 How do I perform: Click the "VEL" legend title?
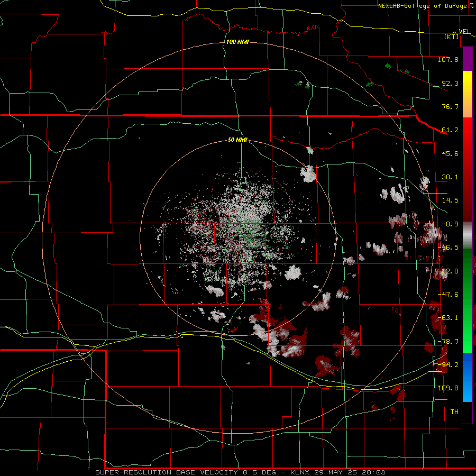[464, 31]
